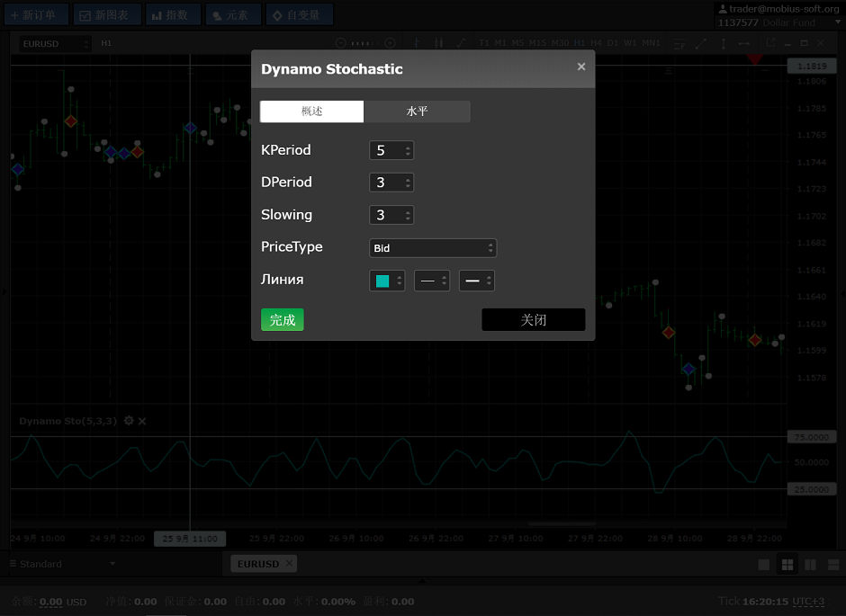Click the 75.0000 level label
846x616 pixels.
[x=811, y=437]
